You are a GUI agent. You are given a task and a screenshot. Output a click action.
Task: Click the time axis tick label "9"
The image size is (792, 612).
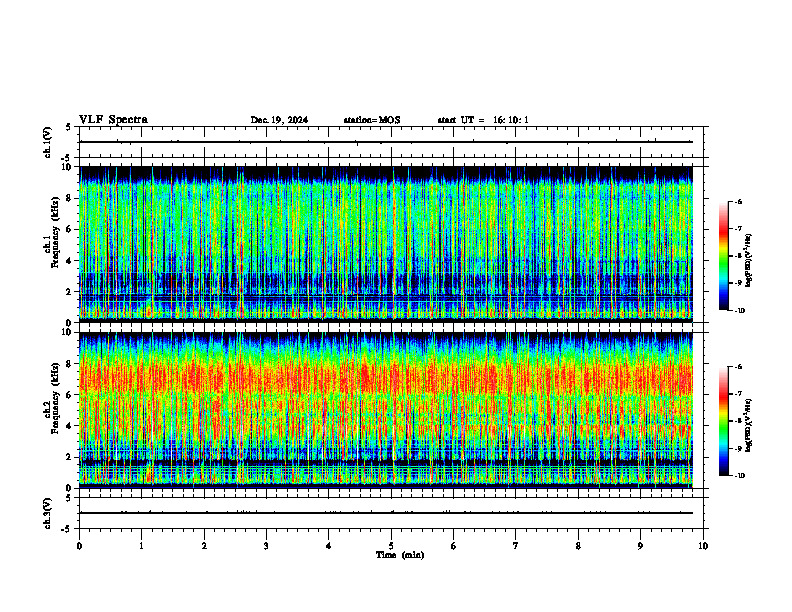tap(640, 546)
